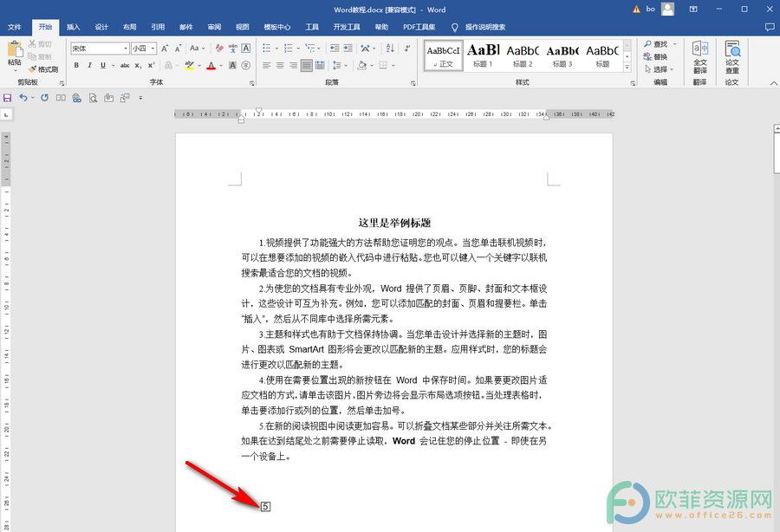Click the Sort (A-Z) icon
Viewport: 780px width, 532px height.
(x=390, y=49)
